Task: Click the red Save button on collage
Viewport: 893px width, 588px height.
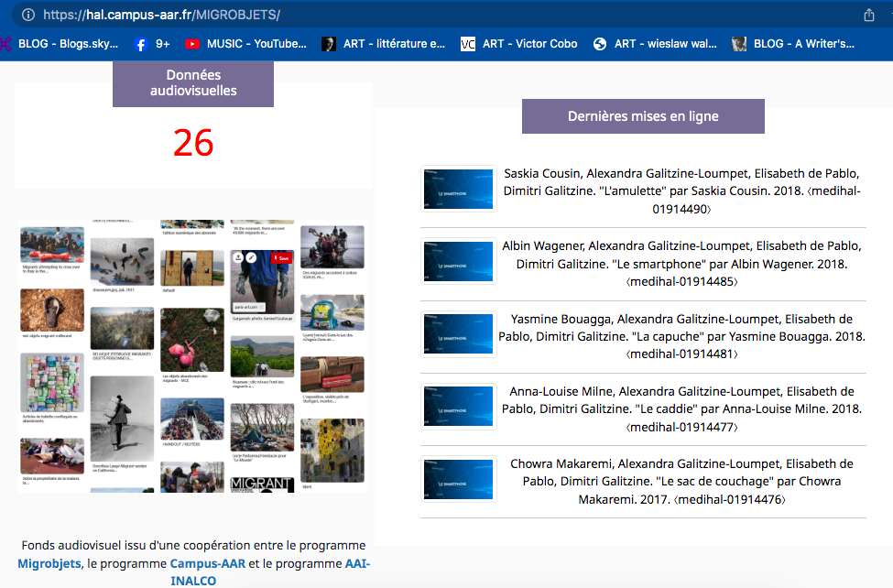Action: (281, 258)
